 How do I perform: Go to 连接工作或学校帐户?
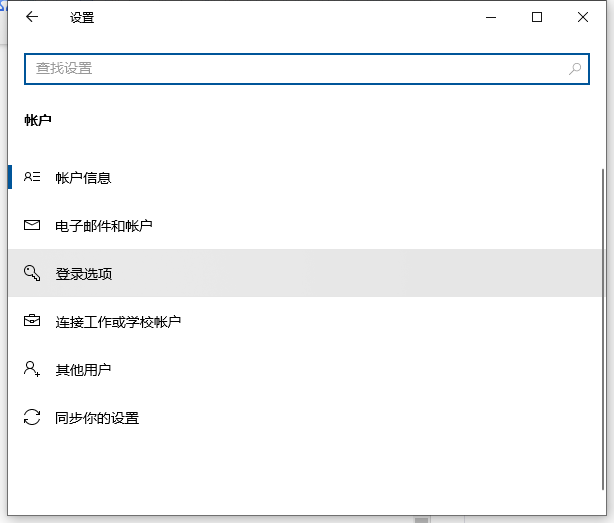(x=118, y=322)
